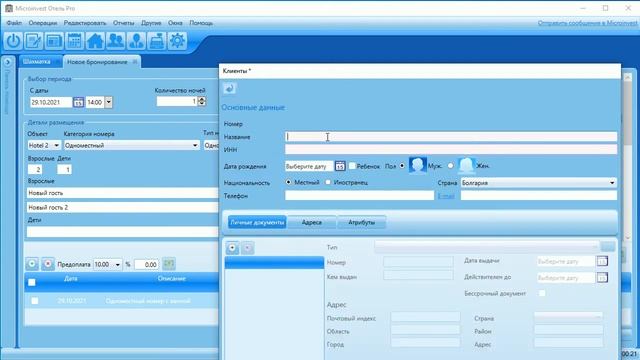Click the Email link label

tap(446, 196)
